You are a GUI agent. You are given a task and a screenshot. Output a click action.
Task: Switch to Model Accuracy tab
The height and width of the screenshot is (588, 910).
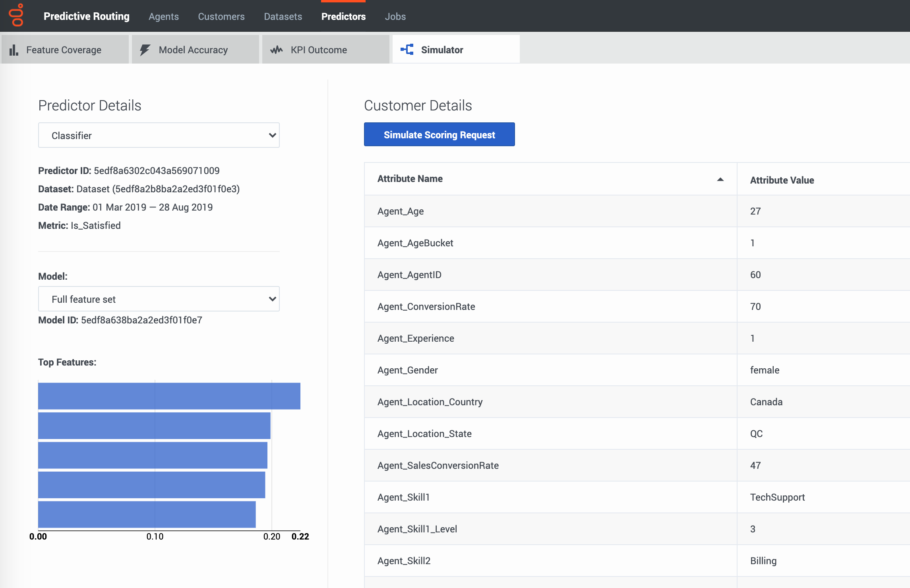pos(196,49)
